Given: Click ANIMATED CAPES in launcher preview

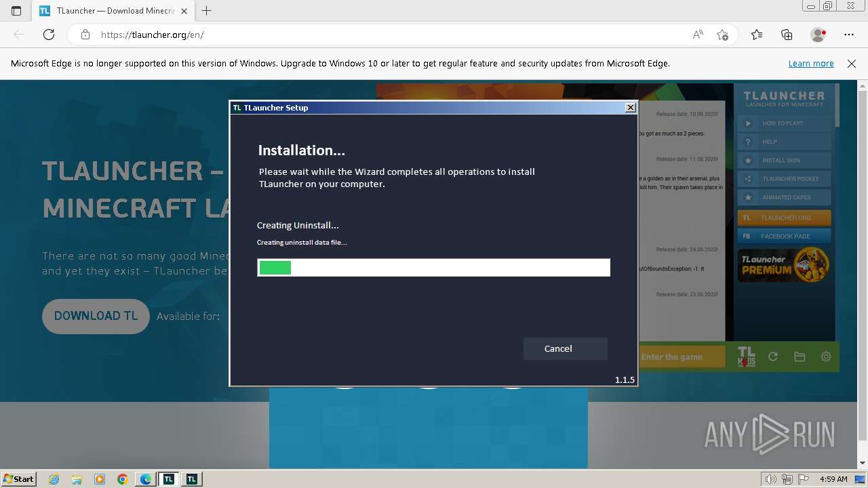Looking at the screenshot, I should tap(784, 197).
